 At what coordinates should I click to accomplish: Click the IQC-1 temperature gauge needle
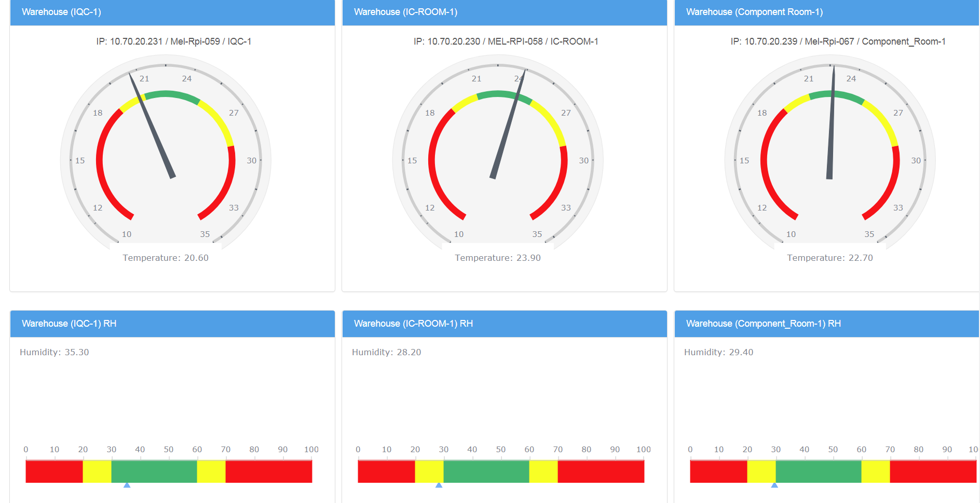pos(152,125)
